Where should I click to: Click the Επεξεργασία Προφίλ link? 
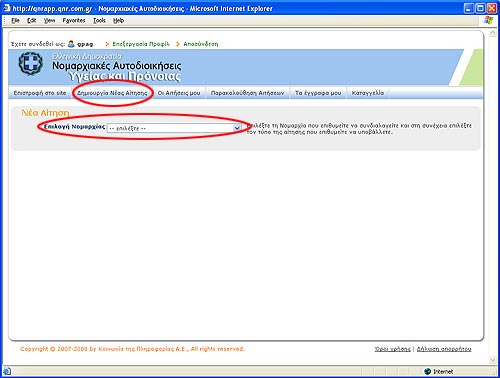pyautogui.click(x=141, y=44)
